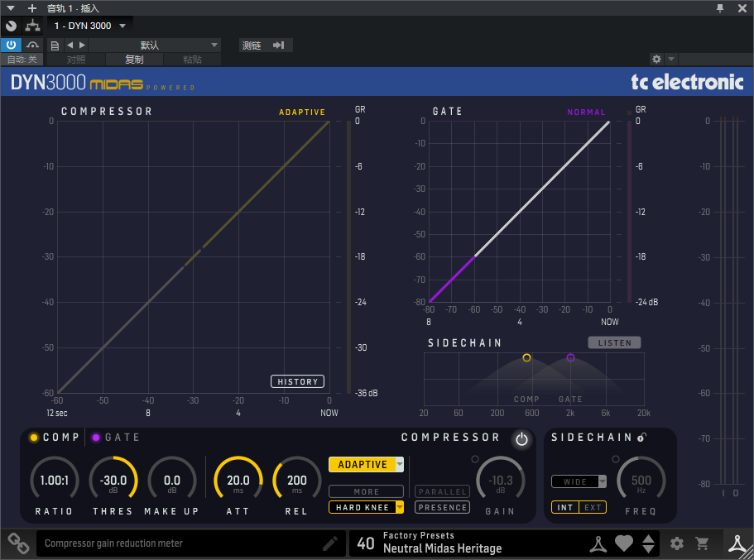Click the 对照 compare button
The width and height of the screenshot is (754, 560).
pyautogui.click(x=76, y=60)
